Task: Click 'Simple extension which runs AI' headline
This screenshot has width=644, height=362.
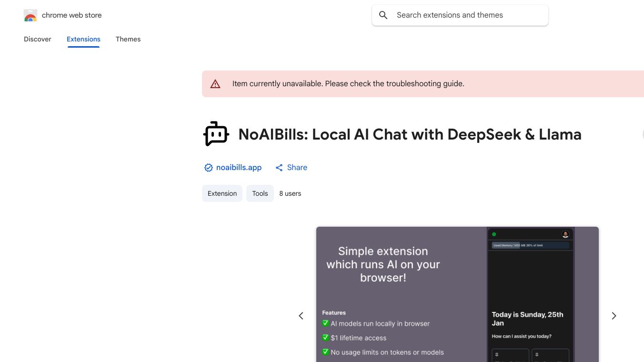Action: coord(383,264)
